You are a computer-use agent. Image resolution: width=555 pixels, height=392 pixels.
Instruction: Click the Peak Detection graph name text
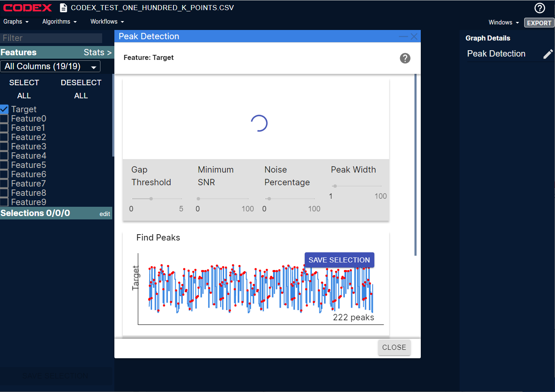pos(496,54)
